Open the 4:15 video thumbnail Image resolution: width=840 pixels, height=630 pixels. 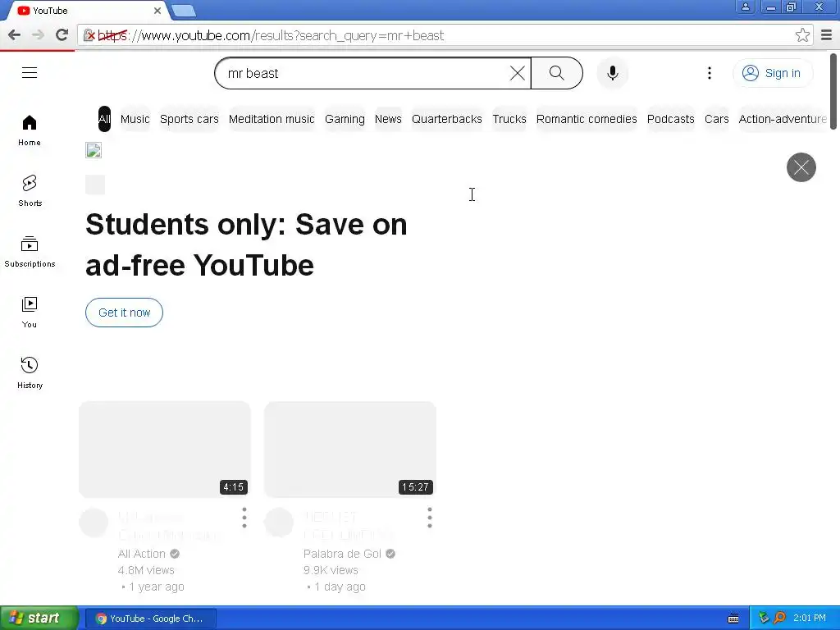click(164, 450)
